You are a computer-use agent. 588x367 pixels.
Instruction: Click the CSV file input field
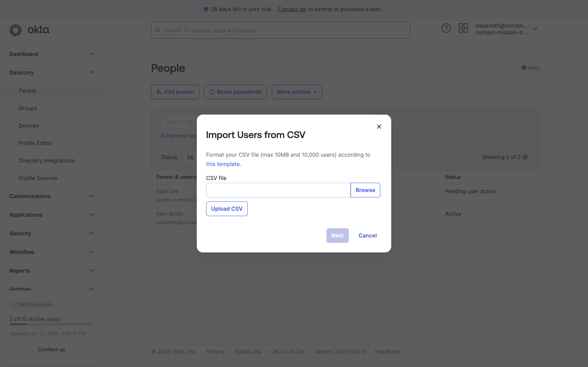click(278, 190)
